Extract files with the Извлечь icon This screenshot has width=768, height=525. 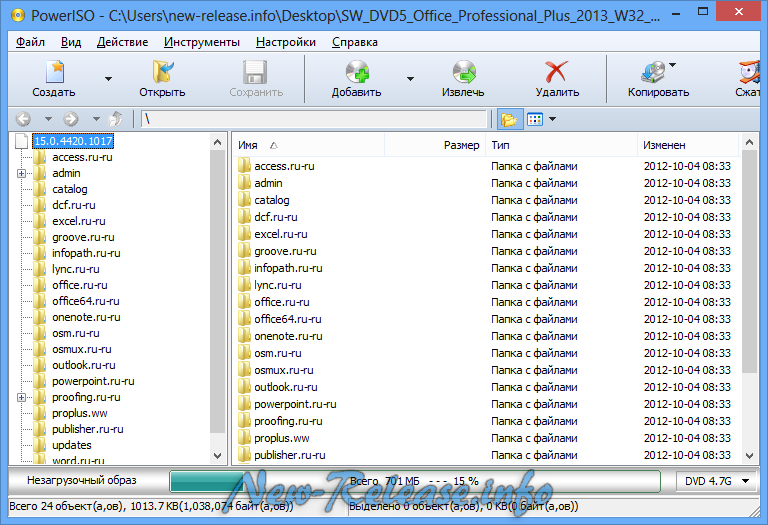pyautogui.click(x=464, y=72)
